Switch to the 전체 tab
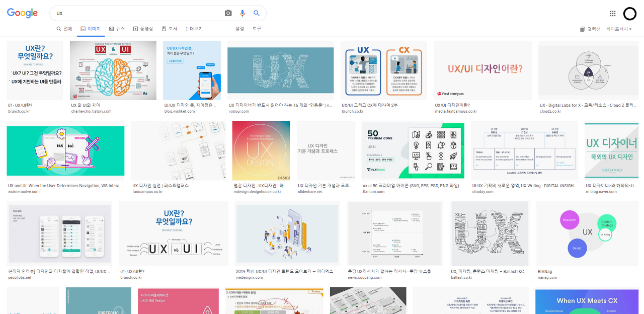Viewport: 644px width, 314px height. [x=64, y=29]
